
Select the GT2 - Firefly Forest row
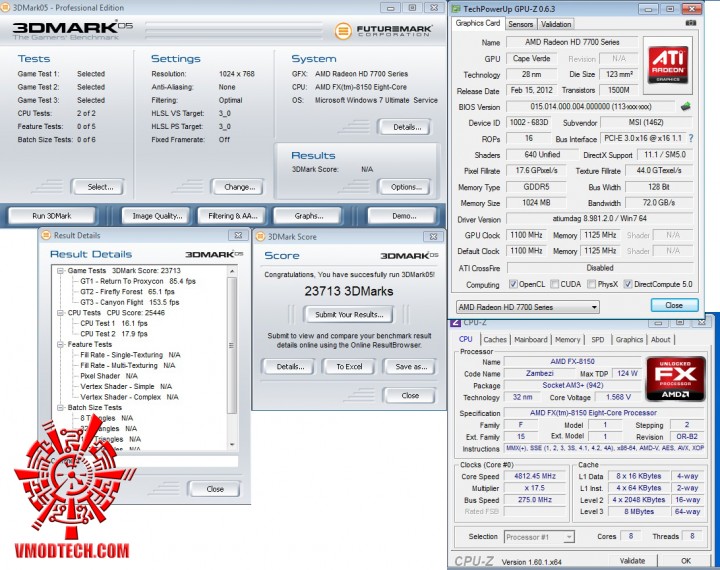tap(127, 292)
